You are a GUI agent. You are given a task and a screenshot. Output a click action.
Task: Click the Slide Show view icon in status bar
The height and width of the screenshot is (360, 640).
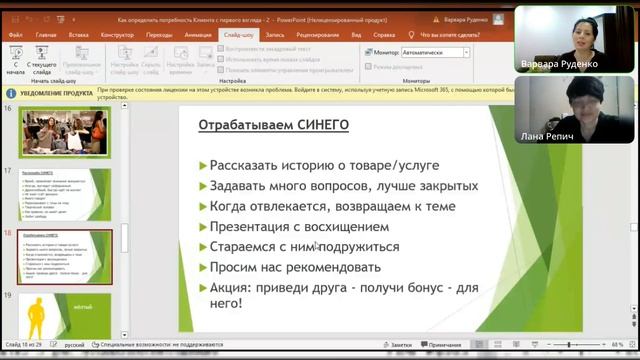point(535,345)
